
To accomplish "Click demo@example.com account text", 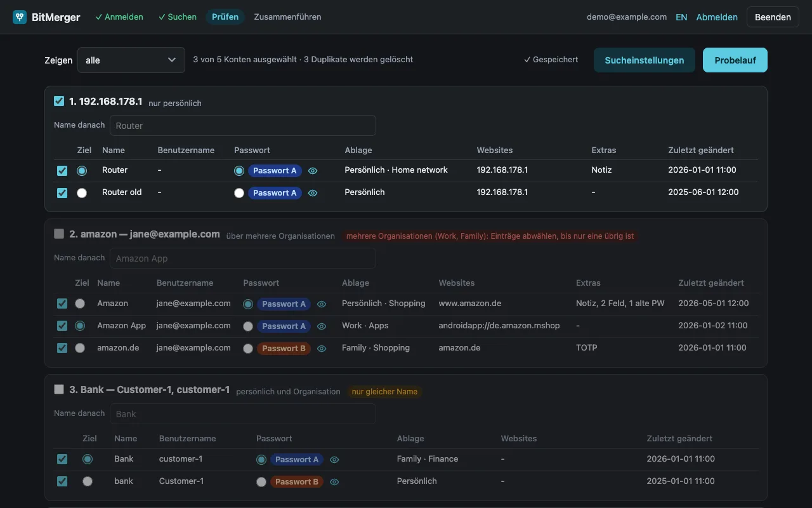I will [627, 17].
